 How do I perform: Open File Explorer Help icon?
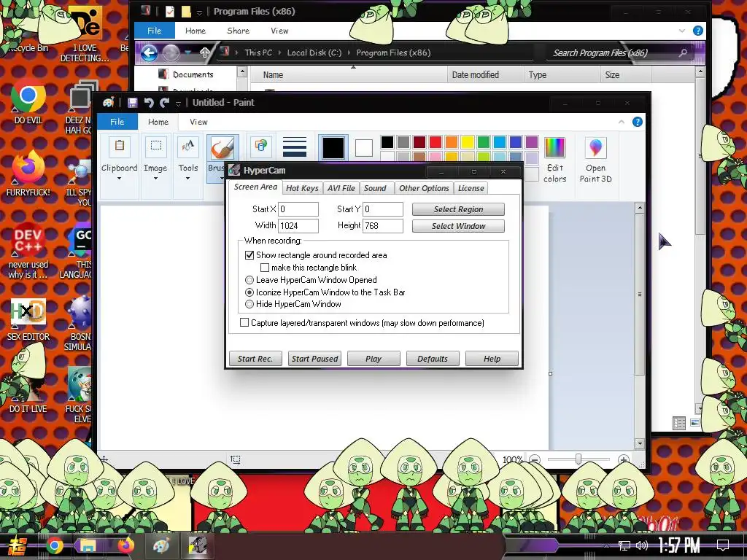pos(698,31)
